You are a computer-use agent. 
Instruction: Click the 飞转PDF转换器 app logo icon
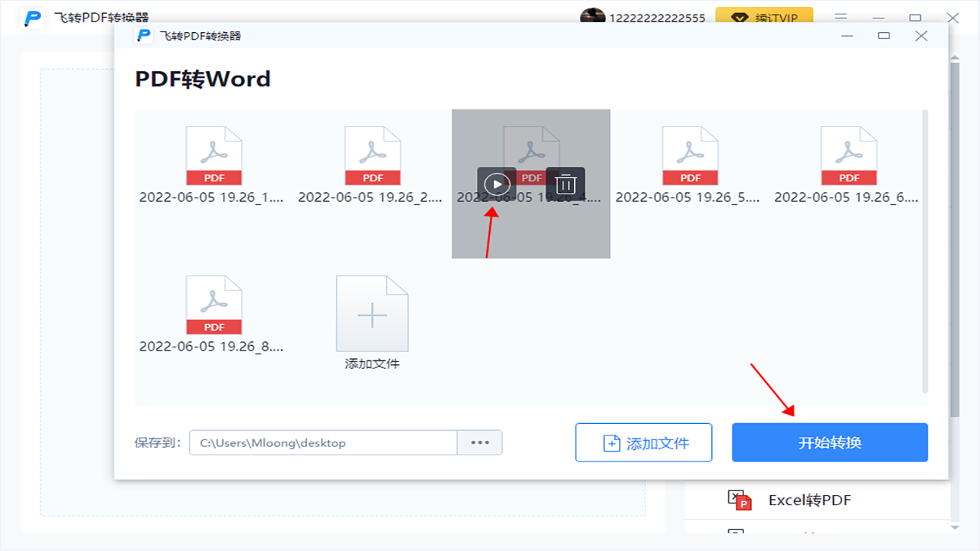[x=31, y=17]
